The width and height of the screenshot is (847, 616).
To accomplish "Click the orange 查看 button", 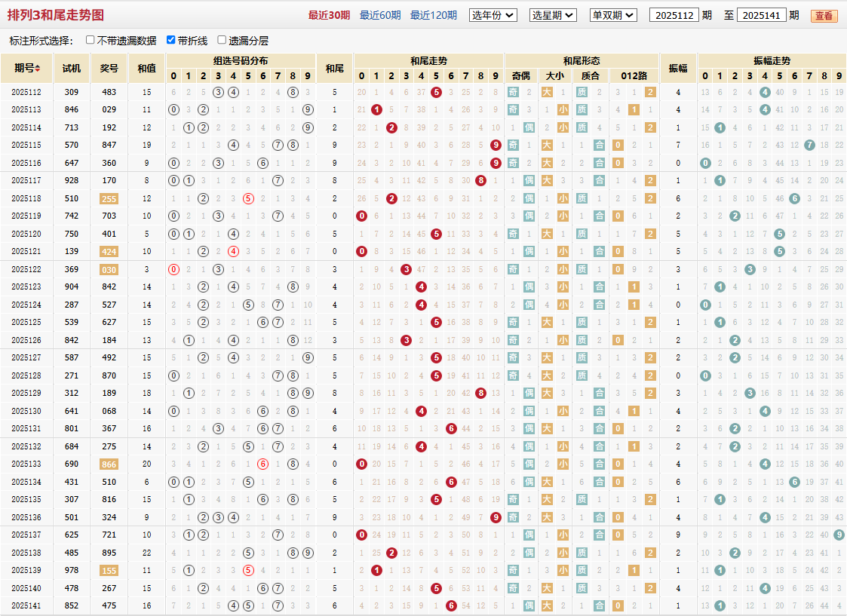I will (824, 16).
